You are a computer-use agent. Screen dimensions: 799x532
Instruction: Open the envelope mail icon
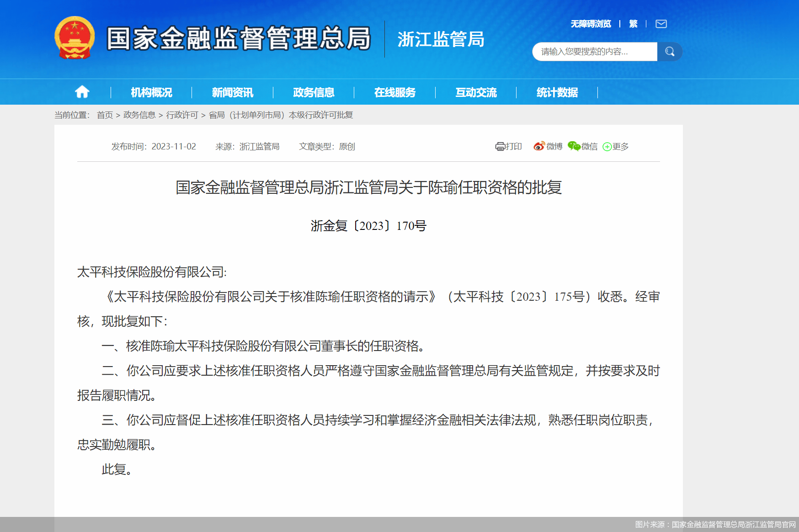661,24
